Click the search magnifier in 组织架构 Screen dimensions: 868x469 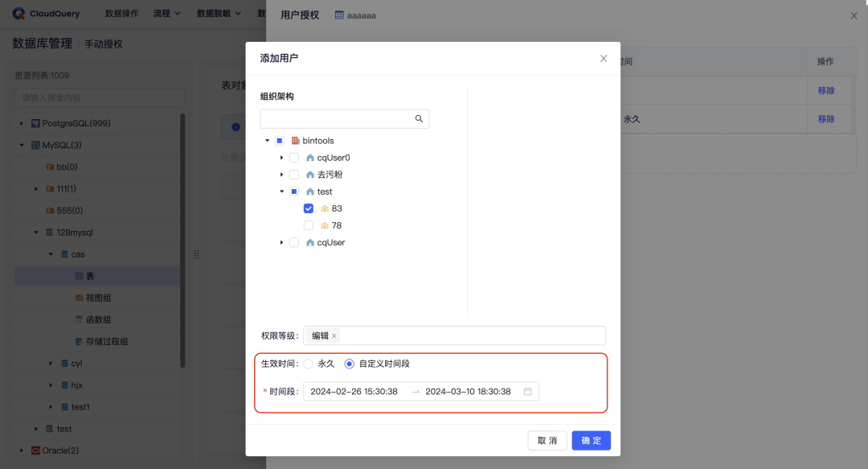[419, 118]
